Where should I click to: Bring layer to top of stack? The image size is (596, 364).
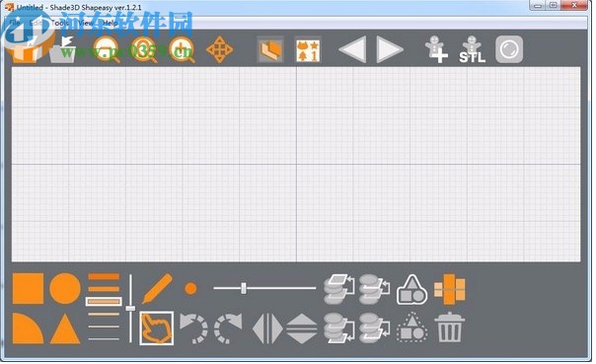click(339, 289)
